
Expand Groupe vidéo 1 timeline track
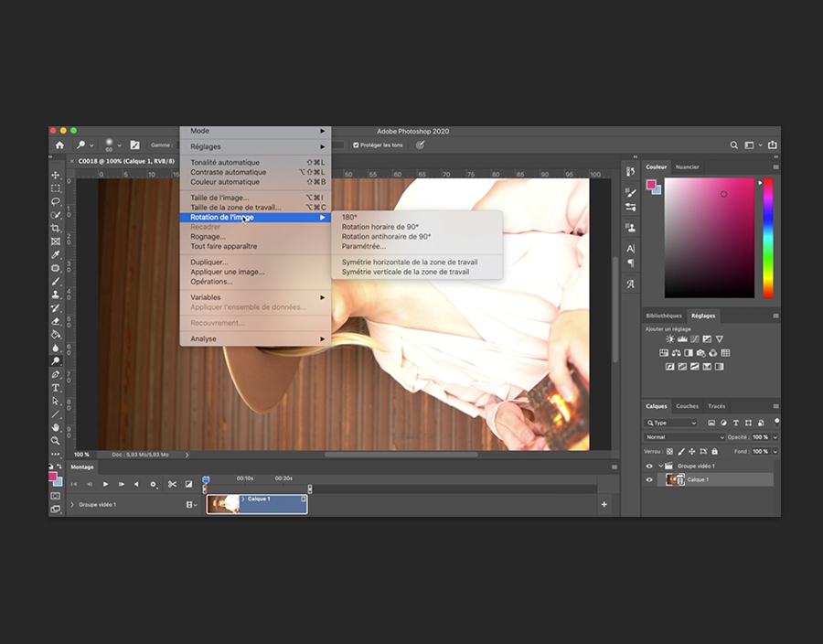coord(72,504)
